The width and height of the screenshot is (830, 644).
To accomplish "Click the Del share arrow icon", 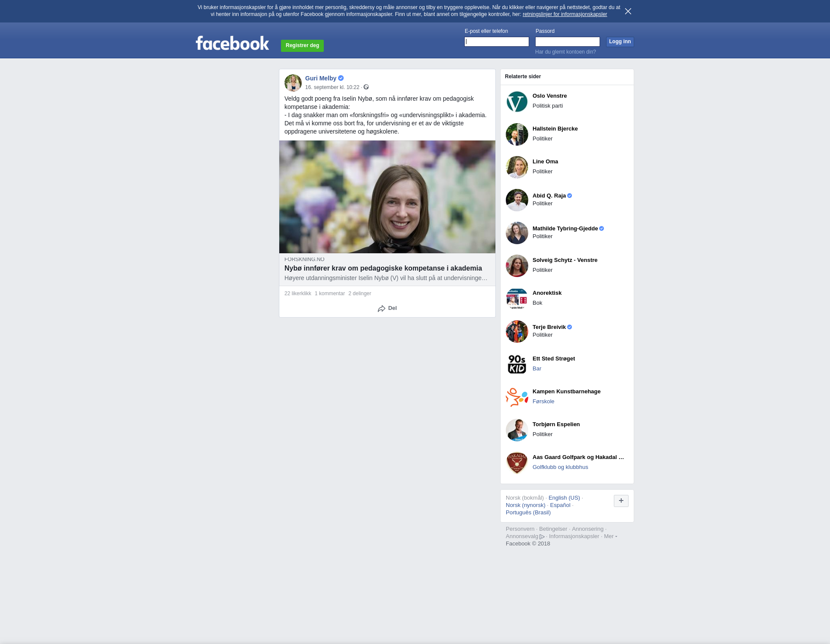I will tap(381, 309).
